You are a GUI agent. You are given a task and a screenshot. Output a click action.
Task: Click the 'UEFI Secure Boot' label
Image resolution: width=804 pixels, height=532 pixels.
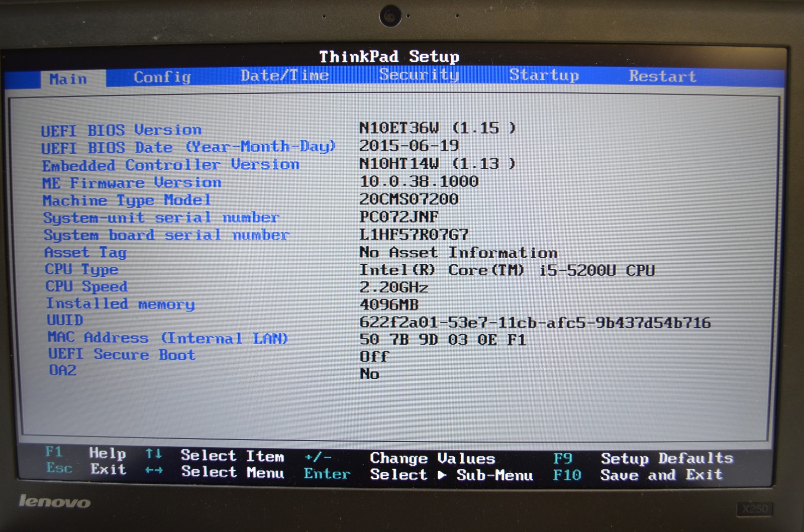[122, 355]
